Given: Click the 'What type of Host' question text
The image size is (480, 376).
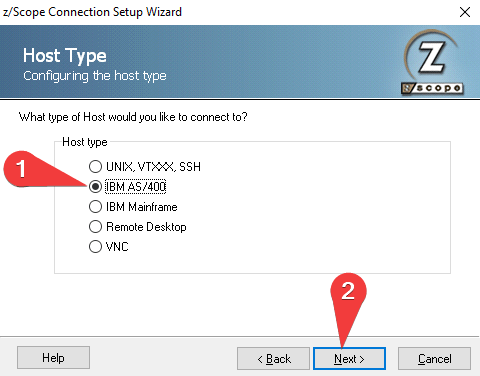Looking at the screenshot, I should 133,117.
